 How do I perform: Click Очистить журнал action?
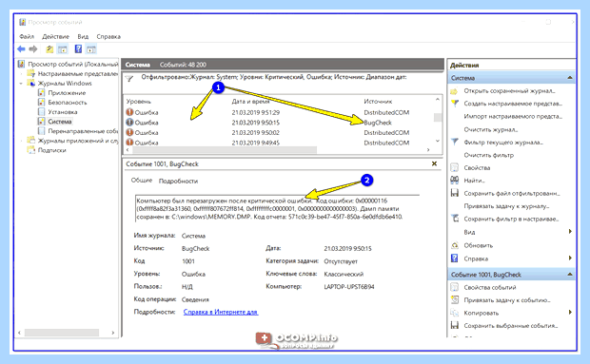(491, 129)
